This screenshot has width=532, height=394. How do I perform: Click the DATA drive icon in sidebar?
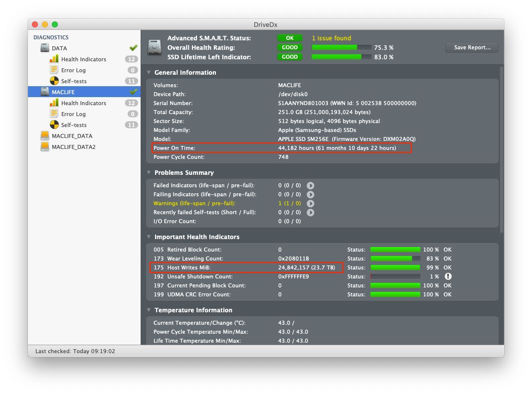[45, 48]
